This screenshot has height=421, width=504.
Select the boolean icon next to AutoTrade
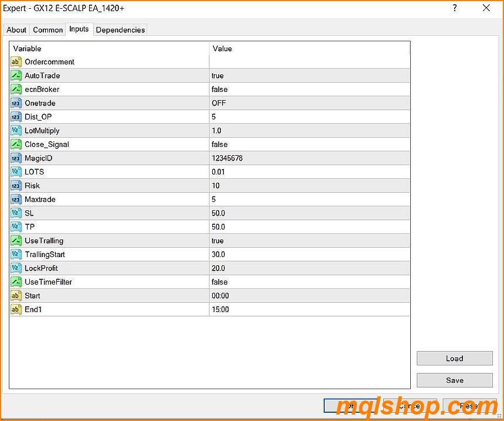(16, 76)
